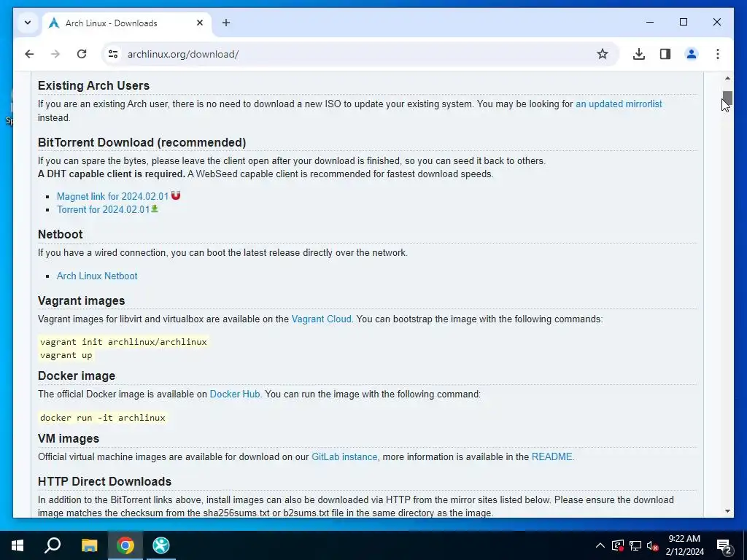Bookmark this page with the star icon
The image size is (747, 560).
pyautogui.click(x=603, y=54)
